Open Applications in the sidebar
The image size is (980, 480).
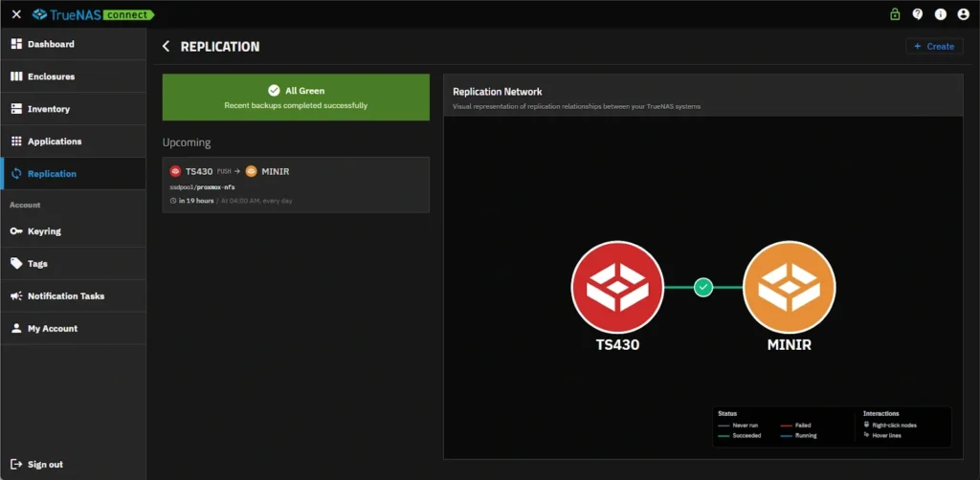click(x=54, y=142)
